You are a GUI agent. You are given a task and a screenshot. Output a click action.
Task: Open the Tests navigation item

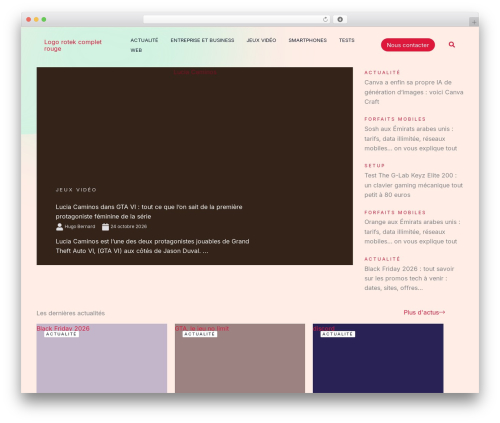347,40
